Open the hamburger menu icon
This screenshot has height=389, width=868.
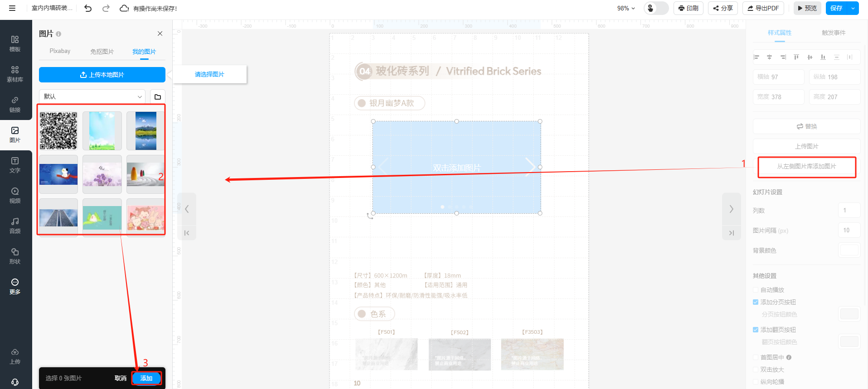[x=12, y=8]
